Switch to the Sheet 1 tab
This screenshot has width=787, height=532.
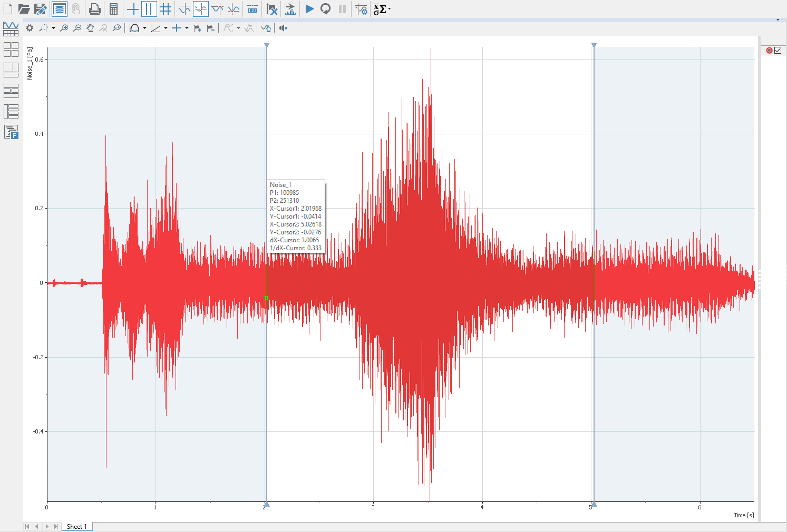point(76,526)
